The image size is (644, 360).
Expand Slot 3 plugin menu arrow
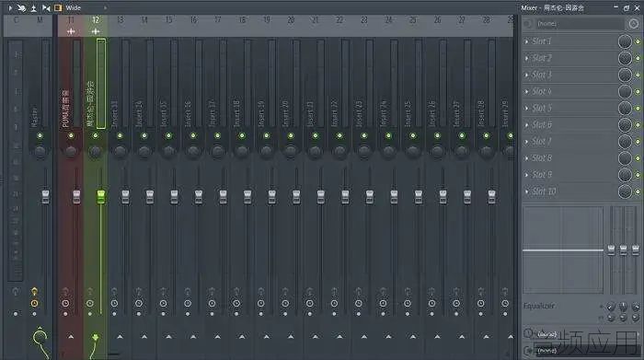point(526,75)
